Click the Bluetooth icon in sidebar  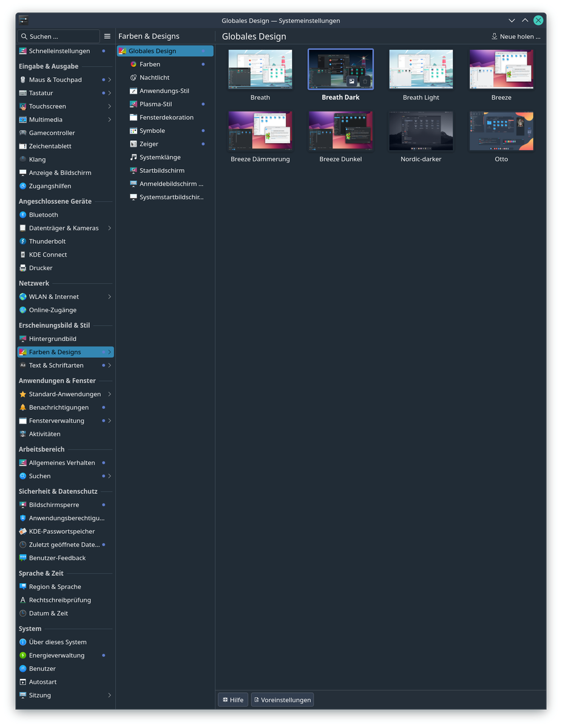click(x=23, y=215)
